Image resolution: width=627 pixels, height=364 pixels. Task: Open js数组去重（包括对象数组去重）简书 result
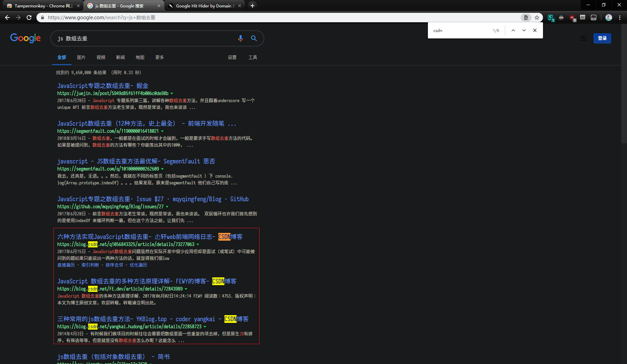pyautogui.click(x=113, y=357)
